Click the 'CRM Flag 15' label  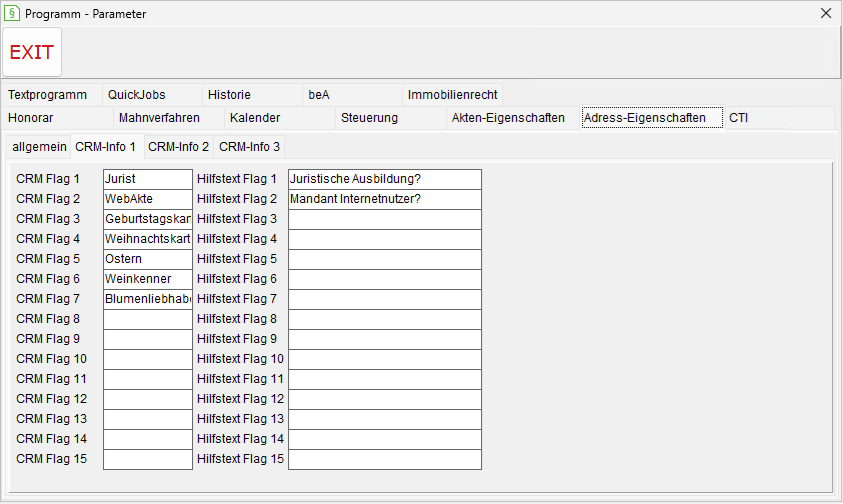tap(52, 459)
